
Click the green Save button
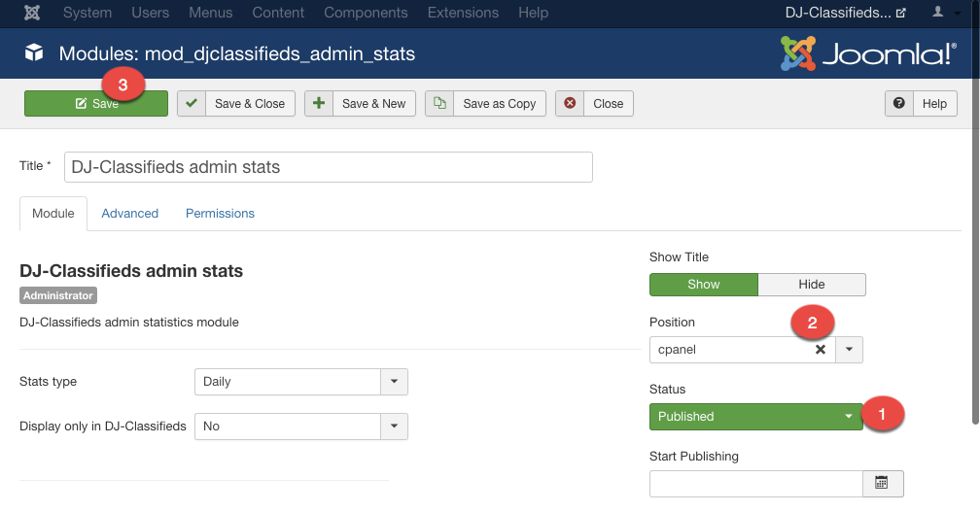(96, 104)
